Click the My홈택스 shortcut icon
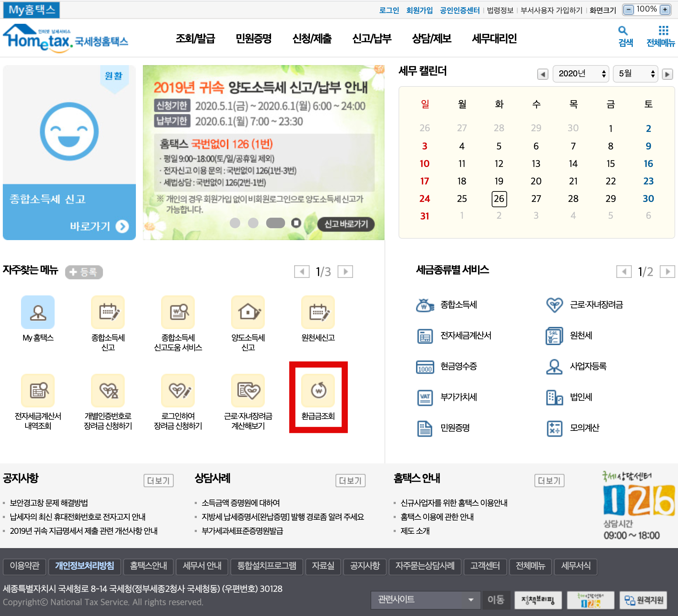678x616 pixels. [38, 313]
